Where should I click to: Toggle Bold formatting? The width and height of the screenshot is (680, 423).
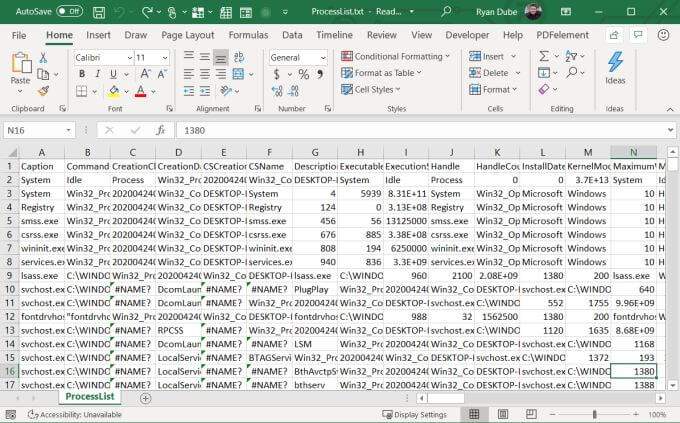[x=81, y=74]
